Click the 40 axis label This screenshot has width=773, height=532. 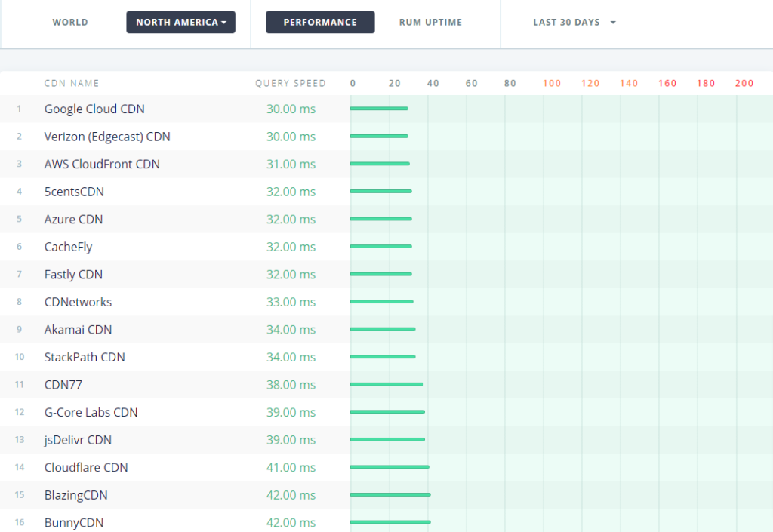click(x=433, y=83)
